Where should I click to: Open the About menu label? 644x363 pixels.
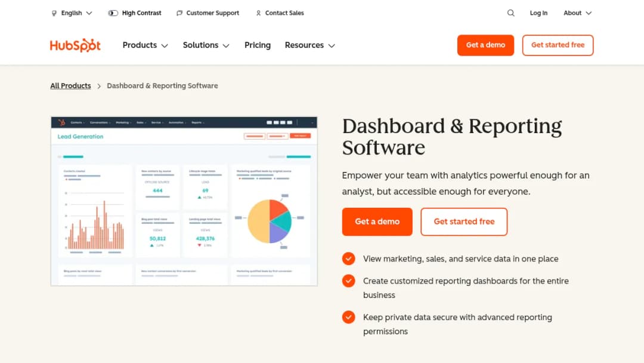coord(572,13)
